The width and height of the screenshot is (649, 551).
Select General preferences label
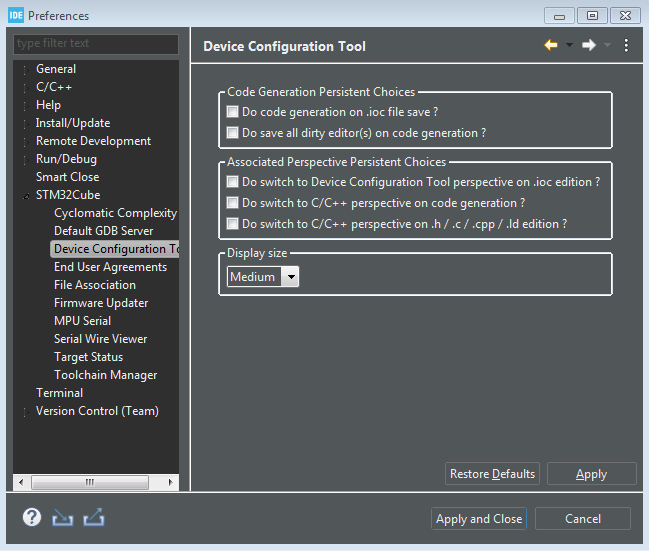56,69
